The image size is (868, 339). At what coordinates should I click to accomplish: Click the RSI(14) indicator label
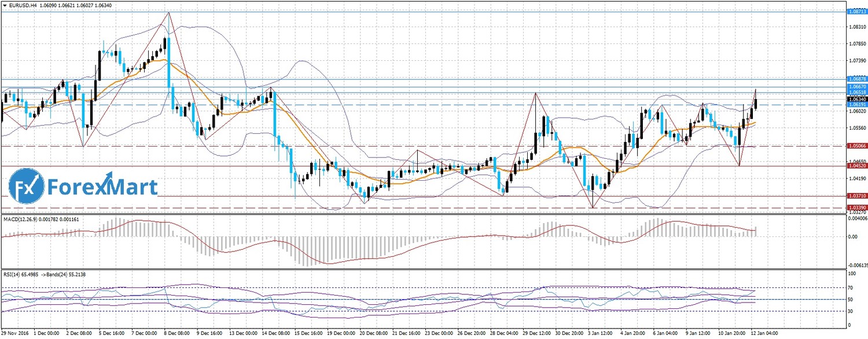(16, 273)
